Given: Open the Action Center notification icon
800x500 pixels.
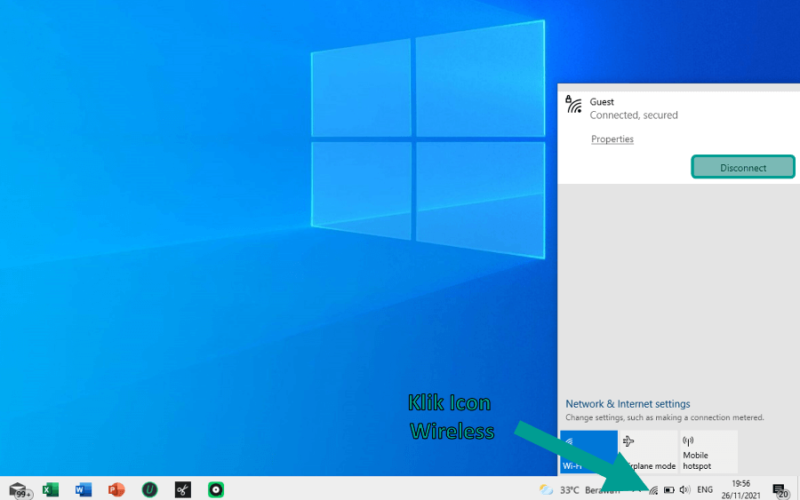Looking at the screenshot, I should click(x=780, y=491).
